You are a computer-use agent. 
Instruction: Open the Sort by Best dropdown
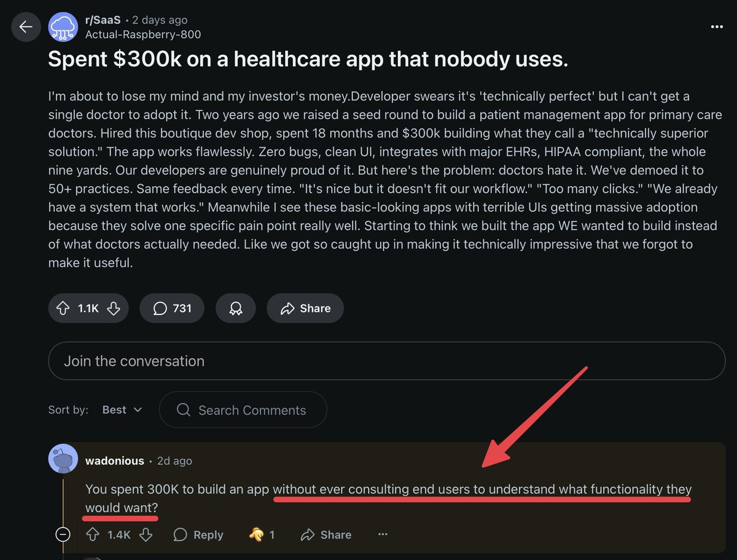pyautogui.click(x=122, y=410)
